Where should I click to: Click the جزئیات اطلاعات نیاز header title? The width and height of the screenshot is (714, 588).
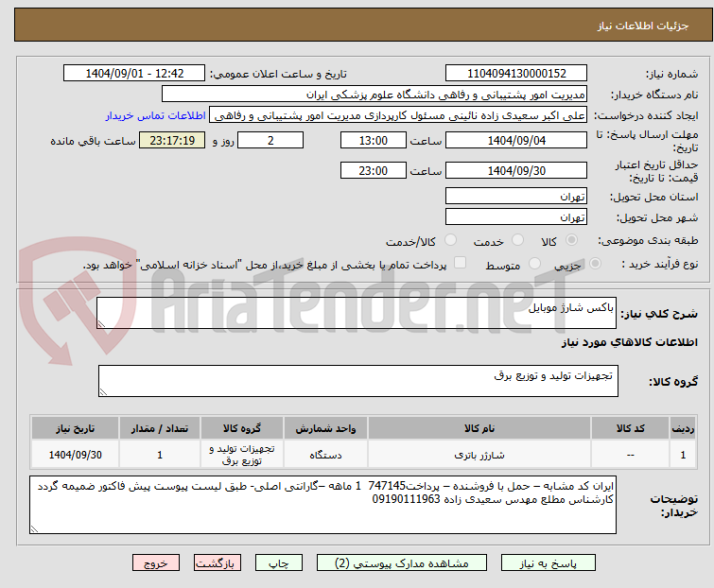click(x=643, y=26)
